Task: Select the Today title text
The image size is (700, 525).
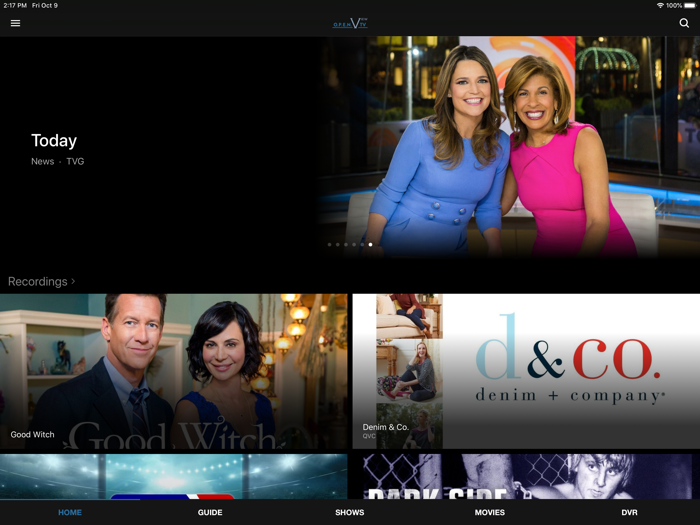Action: click(54, 141)
